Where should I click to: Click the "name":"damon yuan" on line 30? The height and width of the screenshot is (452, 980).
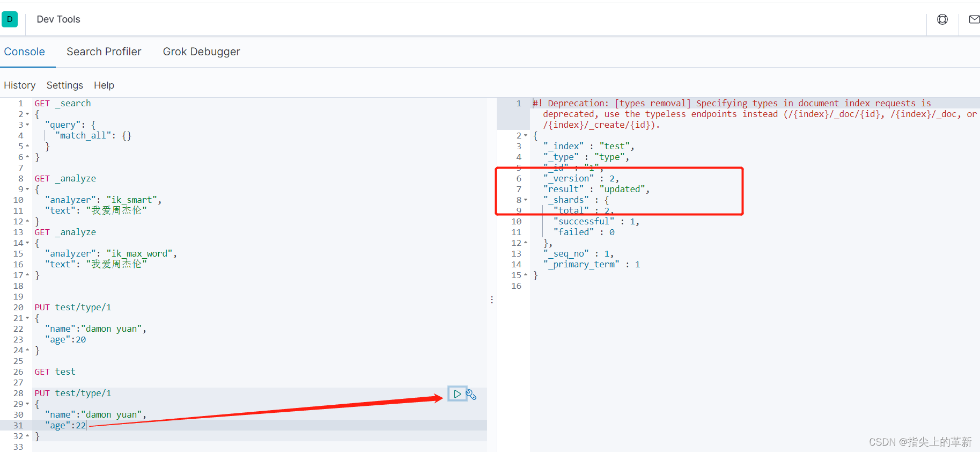click(x=96, y=414)
